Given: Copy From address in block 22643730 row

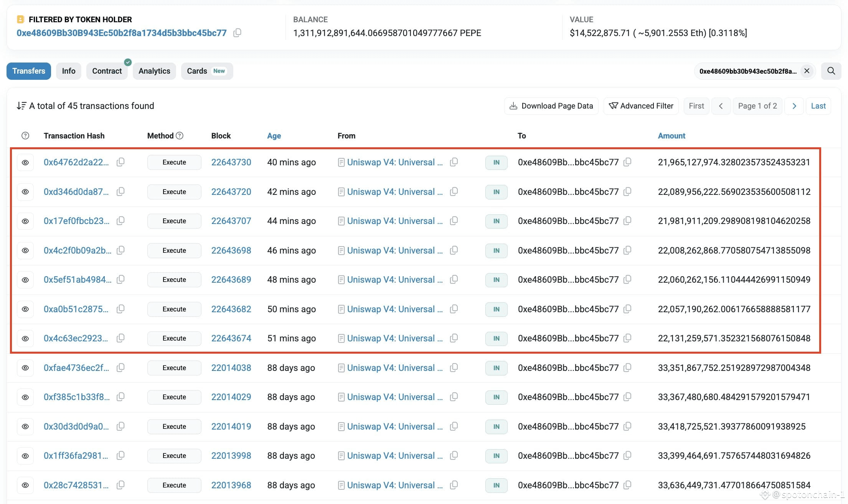Looking at the screenshot, I should (454, 162).
